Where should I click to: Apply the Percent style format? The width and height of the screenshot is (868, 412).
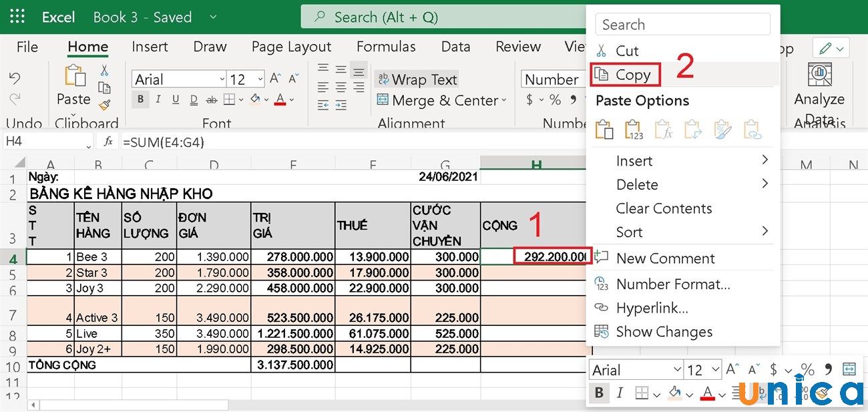(x=555, y=99)
